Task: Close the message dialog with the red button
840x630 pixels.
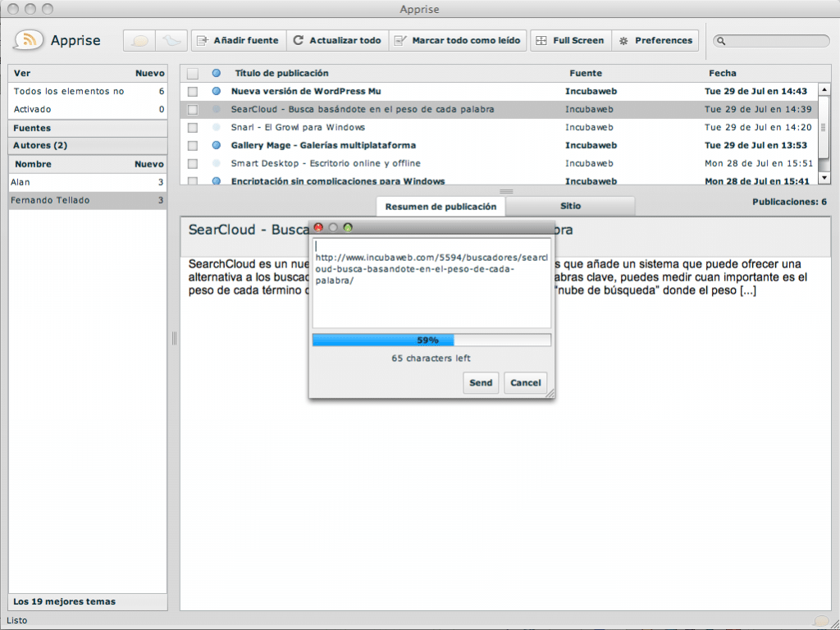Action: (318, 228)
